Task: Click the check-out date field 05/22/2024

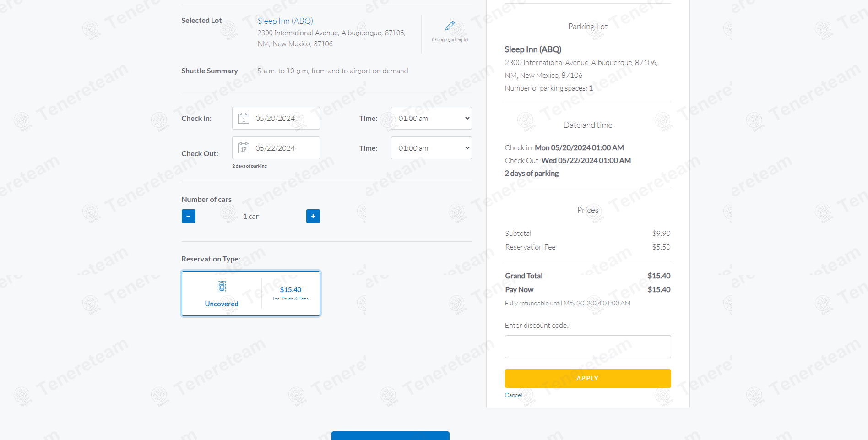Action: tap(276, 148)
